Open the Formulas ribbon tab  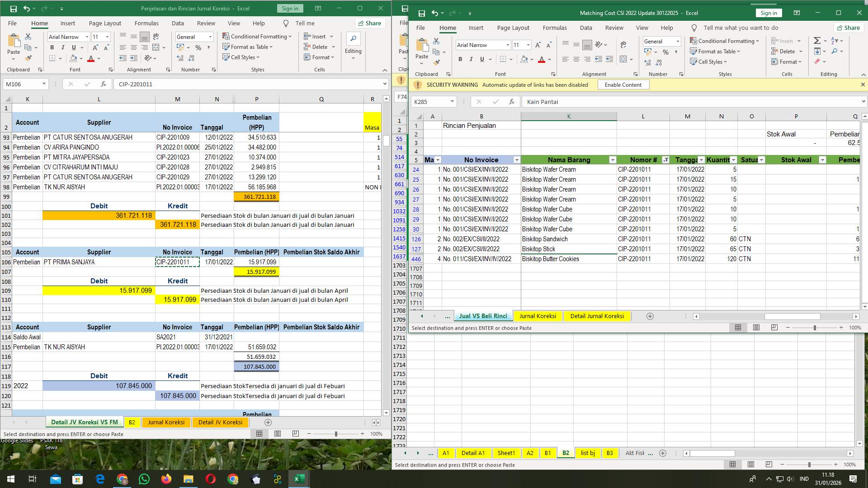555,28
